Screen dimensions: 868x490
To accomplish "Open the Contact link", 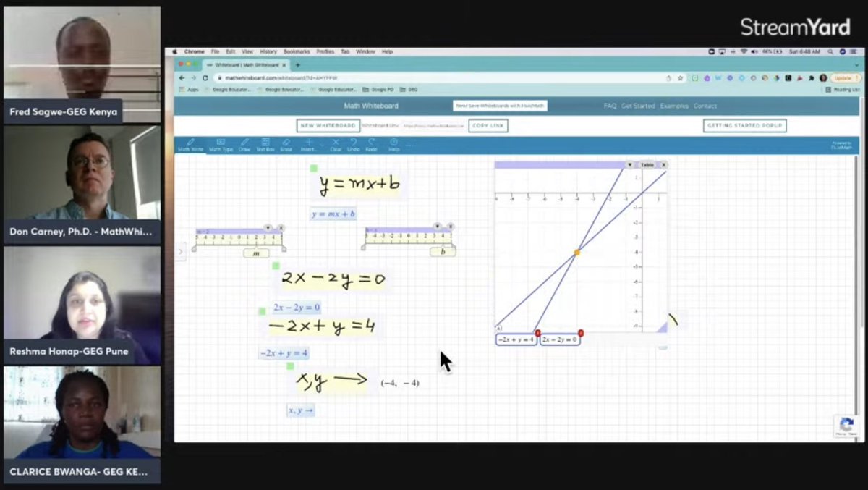I will coord(705,106).
